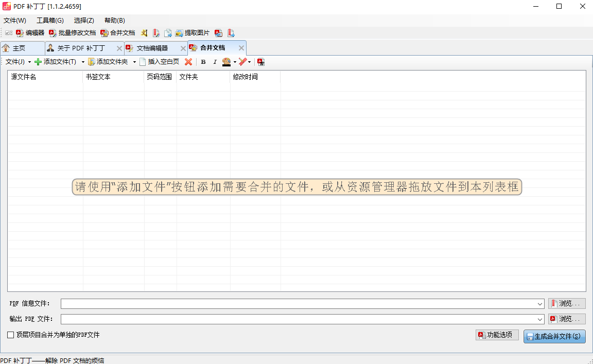Screen dimensions: 593x364
Task: Click the 书签文本 column header
Action: [113, 77]
